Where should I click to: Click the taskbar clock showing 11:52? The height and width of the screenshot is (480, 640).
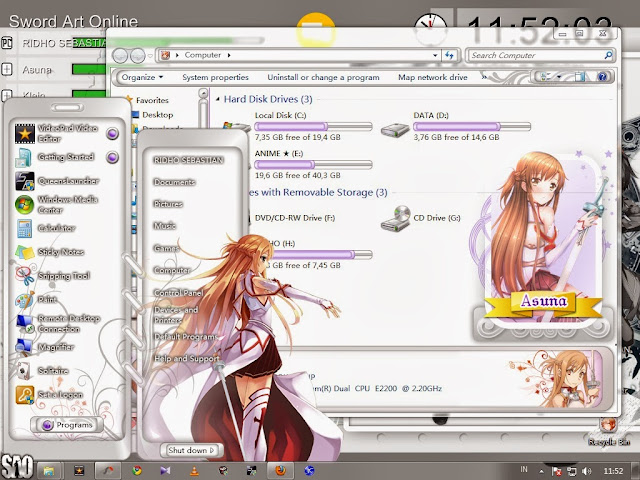tap(613, 471)
